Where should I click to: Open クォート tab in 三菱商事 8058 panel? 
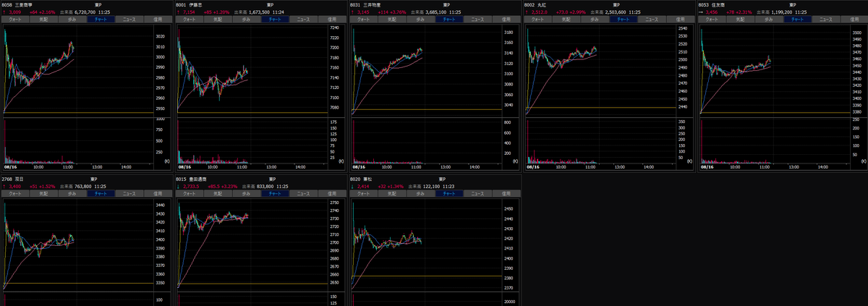point(15,20)
